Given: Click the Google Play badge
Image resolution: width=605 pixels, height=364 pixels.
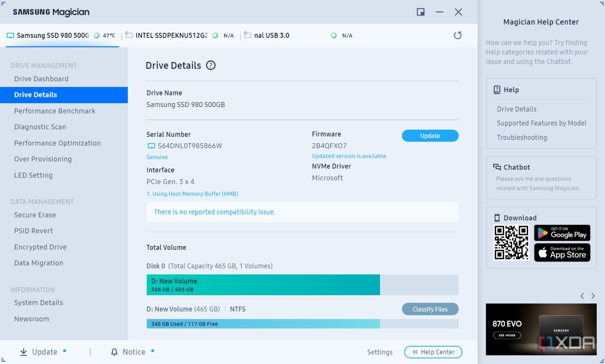Looking at the screenshot, I should [562, 233].
